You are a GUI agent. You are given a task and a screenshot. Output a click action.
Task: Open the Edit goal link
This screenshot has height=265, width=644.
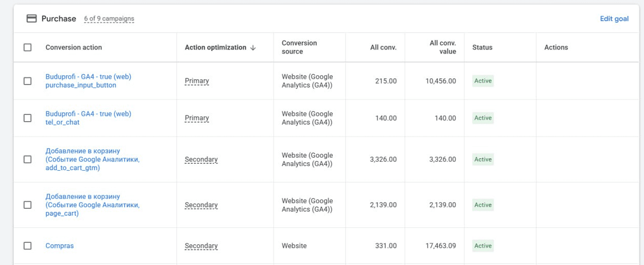614,19
